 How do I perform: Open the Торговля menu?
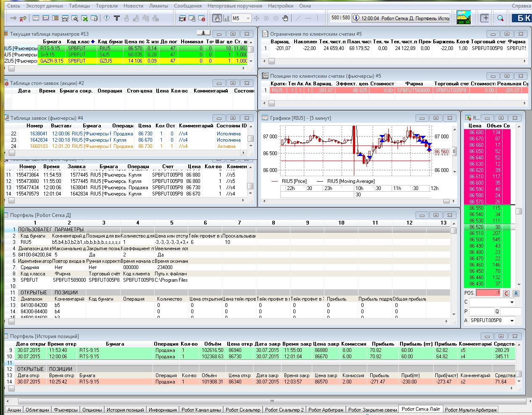107,6
